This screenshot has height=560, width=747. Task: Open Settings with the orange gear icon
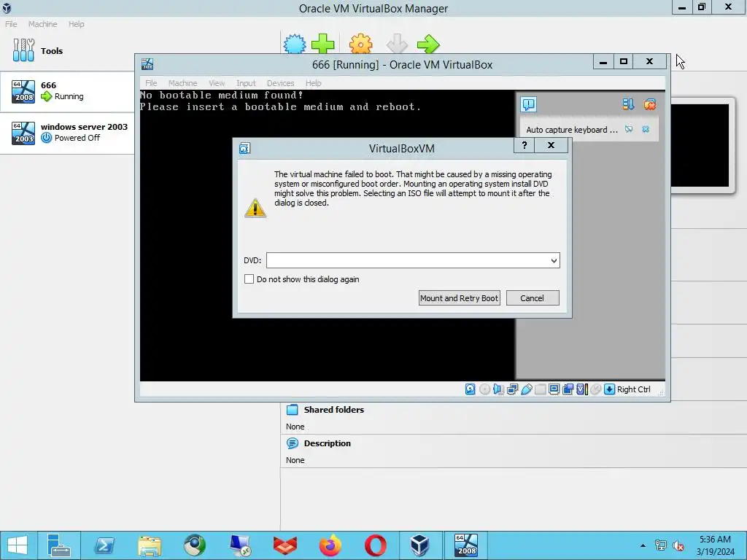point(360,44)
